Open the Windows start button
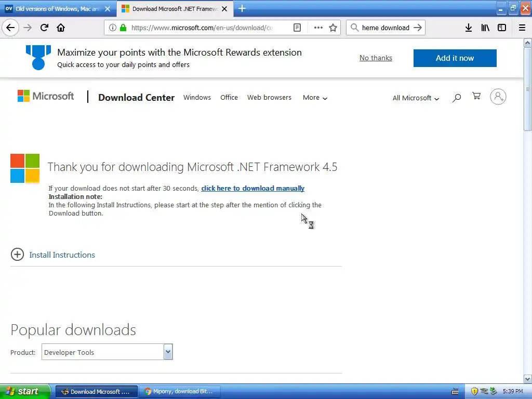Screen dimensions: 532x399 click(25, 392)
